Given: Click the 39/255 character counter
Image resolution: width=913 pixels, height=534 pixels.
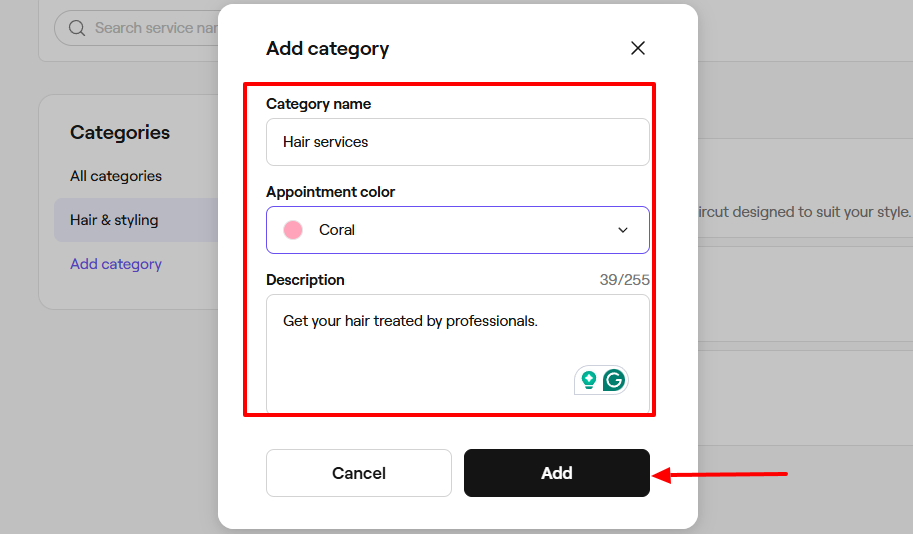Looking at the screenshot, I should tap(624, 280).
